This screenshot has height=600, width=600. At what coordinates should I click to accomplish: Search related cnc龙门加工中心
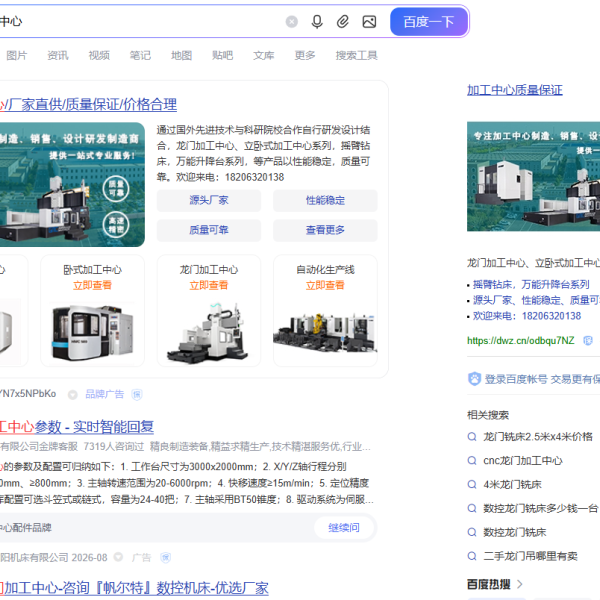tap(523, 461)
